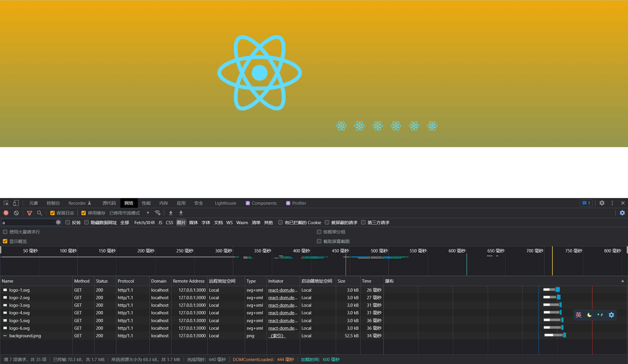This screenshot has height=364, width=628.
Task: Import HAR file upload arrow icon
Action: (171, 213)
